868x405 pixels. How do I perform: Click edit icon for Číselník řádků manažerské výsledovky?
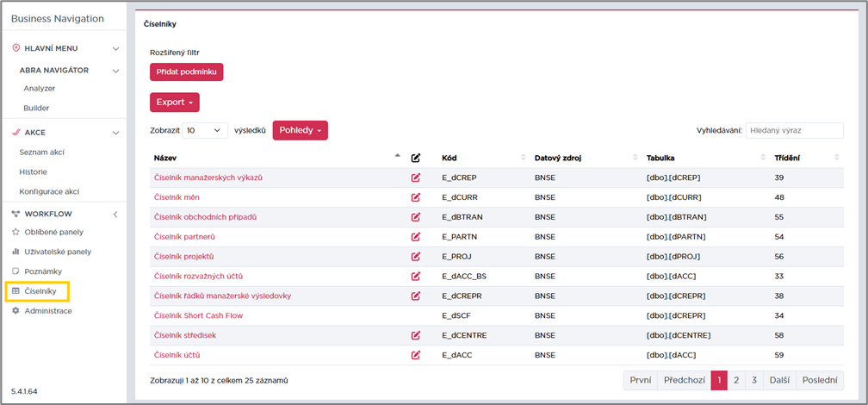[x=416, y=296]
